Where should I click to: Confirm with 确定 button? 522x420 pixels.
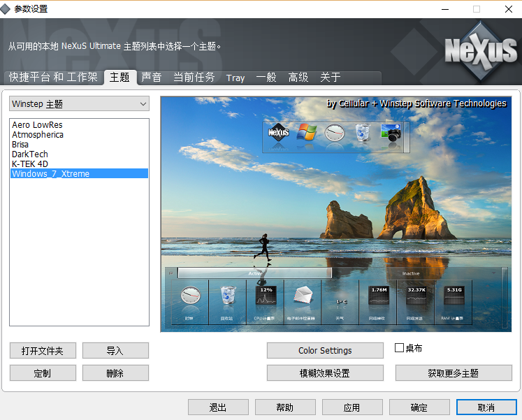(x=419, y=407)
